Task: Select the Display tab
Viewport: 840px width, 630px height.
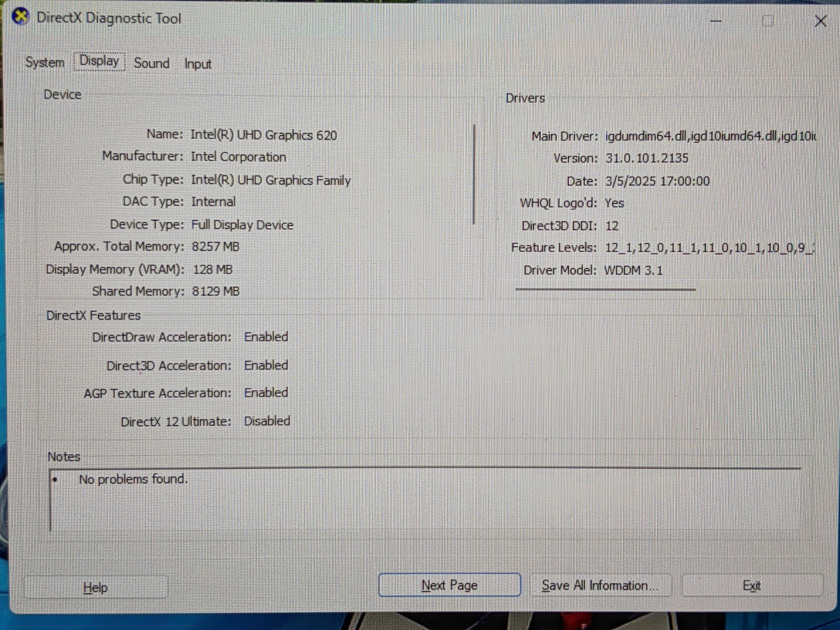Action: (x=99, y=61)
